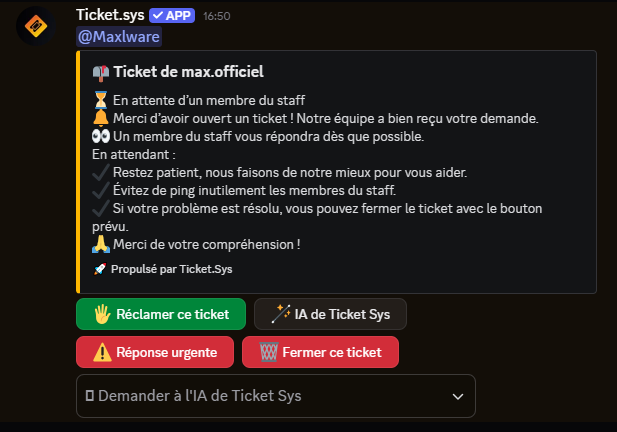
Task: Click the 16:50 message timestamp
Action: click(215, 17)
